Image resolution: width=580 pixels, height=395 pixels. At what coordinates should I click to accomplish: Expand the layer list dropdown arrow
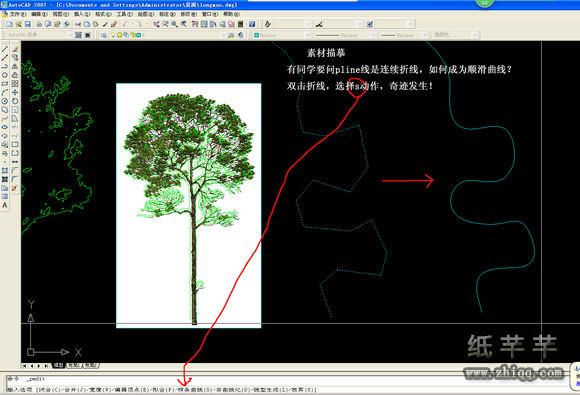[x=223, y=35]
